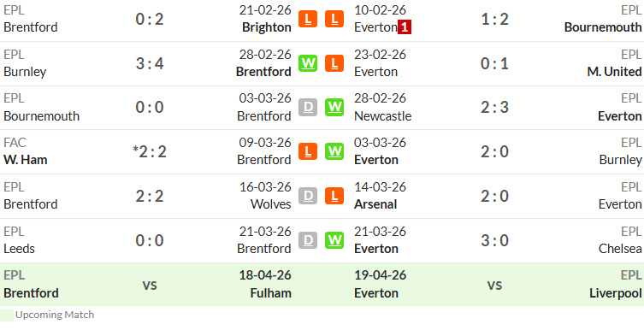
Task: Click the L badge for Brentford vs Brighton
Action: [308, 19]
